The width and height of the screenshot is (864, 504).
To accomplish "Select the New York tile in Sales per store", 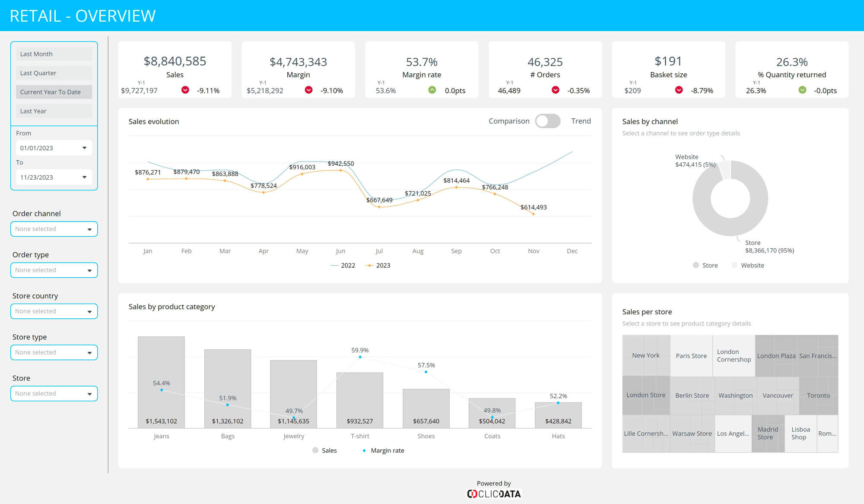I will pyautogui.click(x=645, y=355).
